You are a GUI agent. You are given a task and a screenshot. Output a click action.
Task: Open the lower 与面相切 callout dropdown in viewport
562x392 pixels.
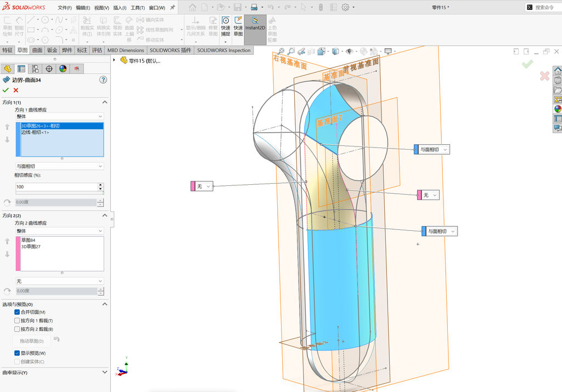click(453, 231)
